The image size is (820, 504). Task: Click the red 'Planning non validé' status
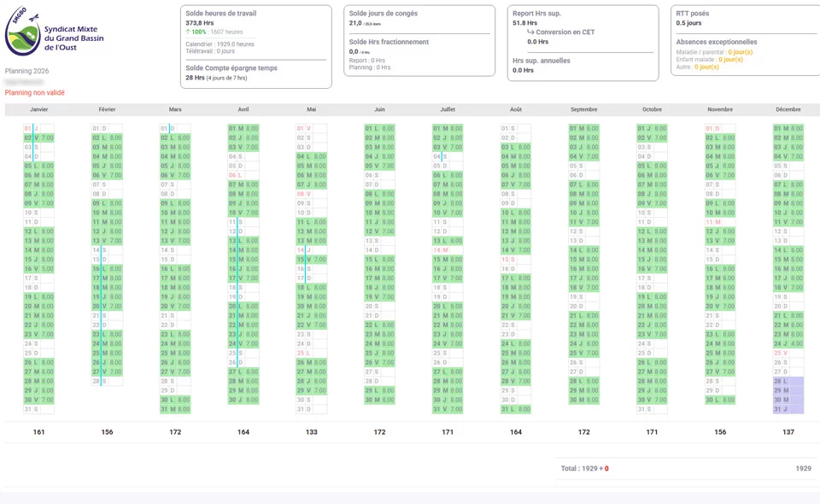35,92
